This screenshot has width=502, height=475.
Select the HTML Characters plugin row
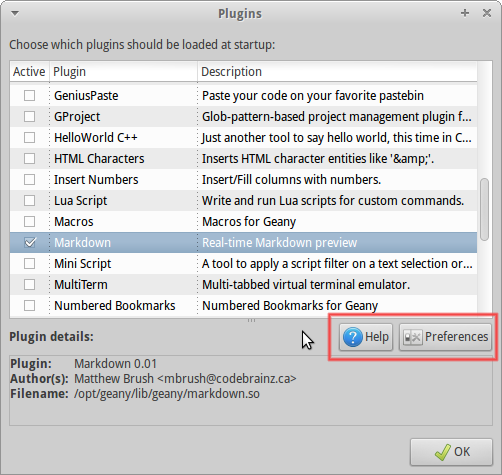point(243,159)
